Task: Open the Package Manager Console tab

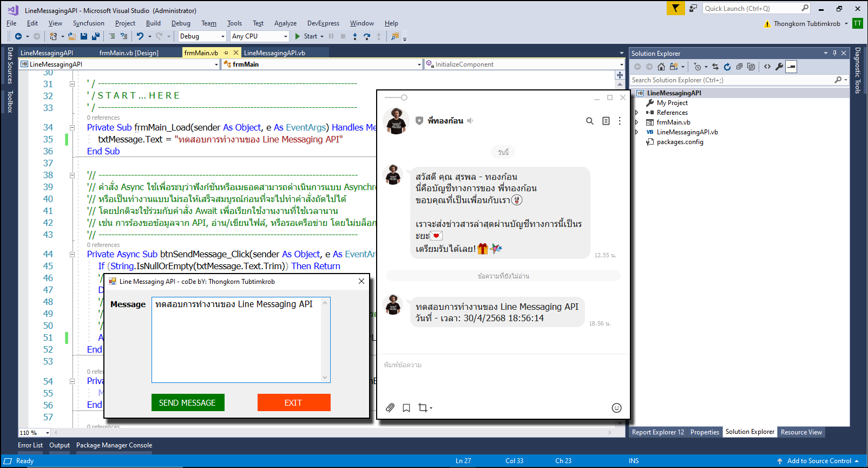Action: coord(114,445)
